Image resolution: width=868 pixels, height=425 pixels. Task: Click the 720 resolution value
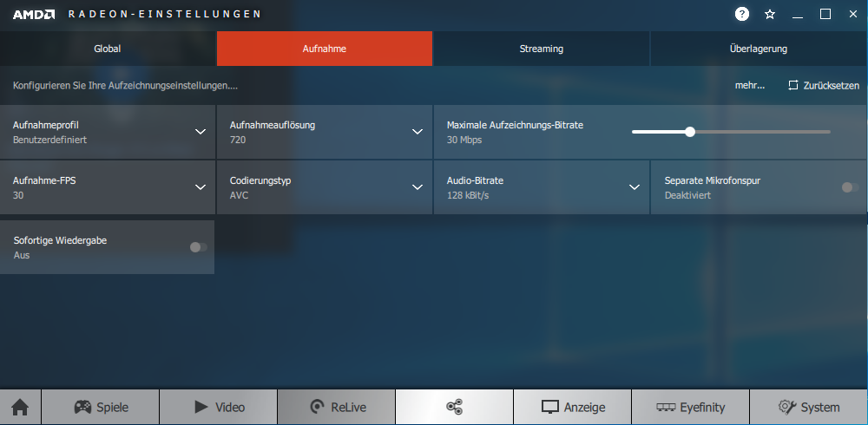(x=238, y=140)
